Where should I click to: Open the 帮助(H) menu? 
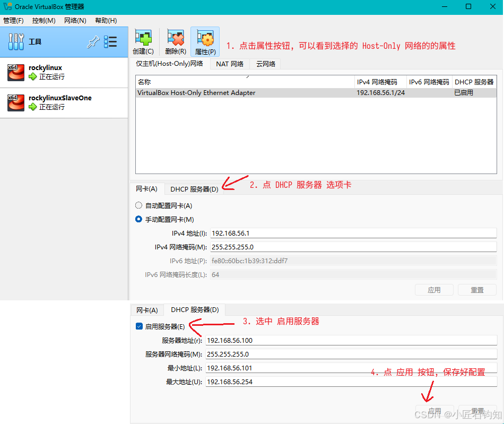tap(106, 21)
